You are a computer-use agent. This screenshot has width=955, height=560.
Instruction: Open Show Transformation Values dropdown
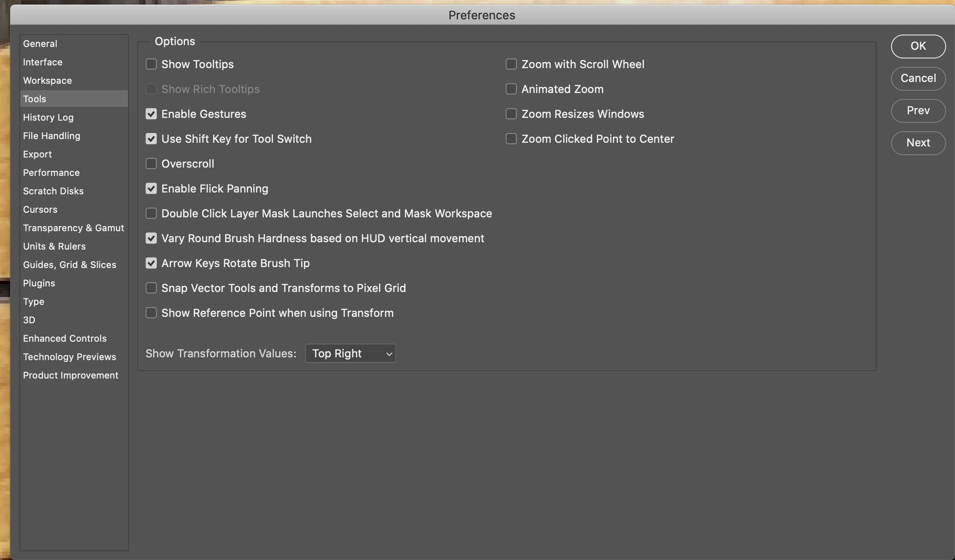click(350, 353)
